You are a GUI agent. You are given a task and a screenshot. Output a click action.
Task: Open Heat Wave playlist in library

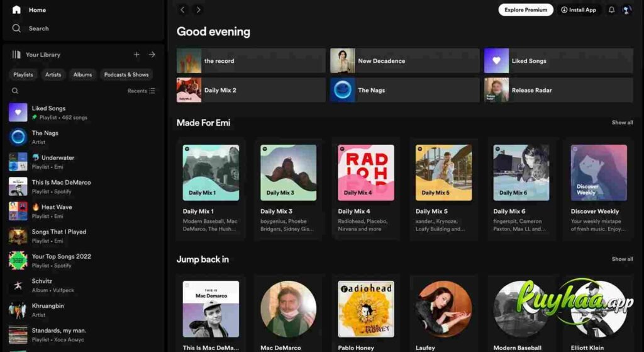coord(82,212)
